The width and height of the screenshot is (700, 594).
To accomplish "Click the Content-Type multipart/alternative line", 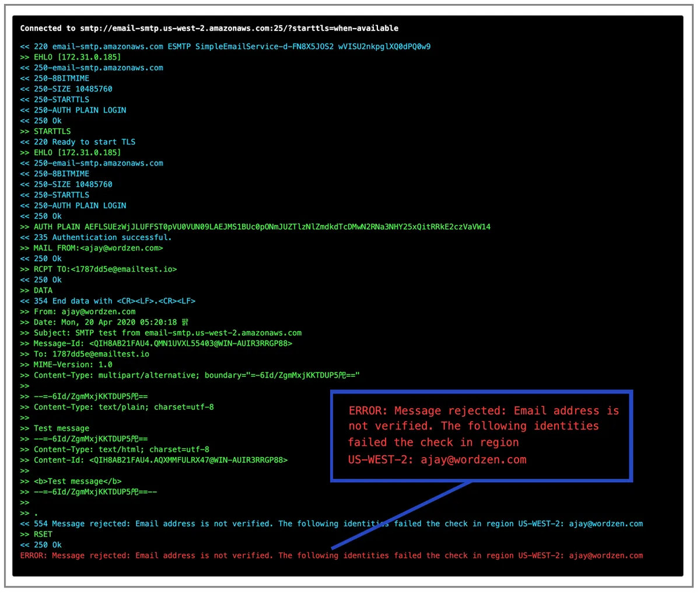I will pyautogui.click(x=190, y=375).
